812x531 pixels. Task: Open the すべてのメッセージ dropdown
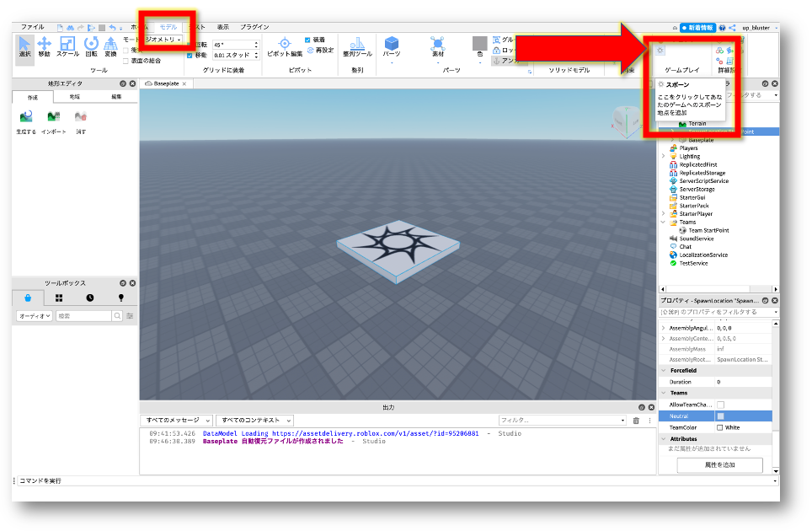click(176, 420)
